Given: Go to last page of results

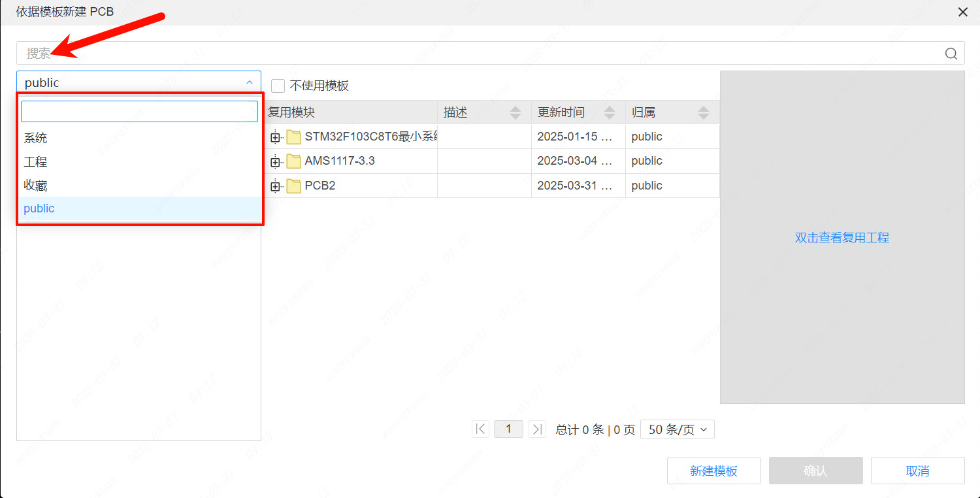Looking at the screenshot, I should coord(537,429).
